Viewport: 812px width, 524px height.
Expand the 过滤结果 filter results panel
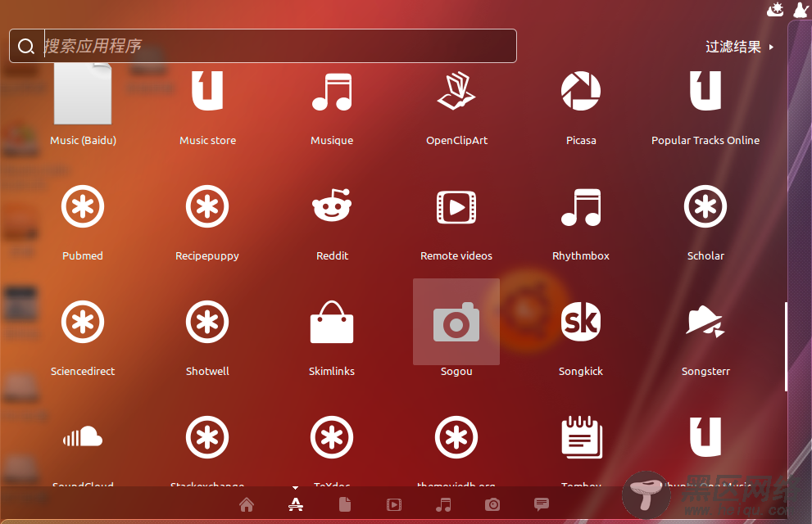[739, 47]
